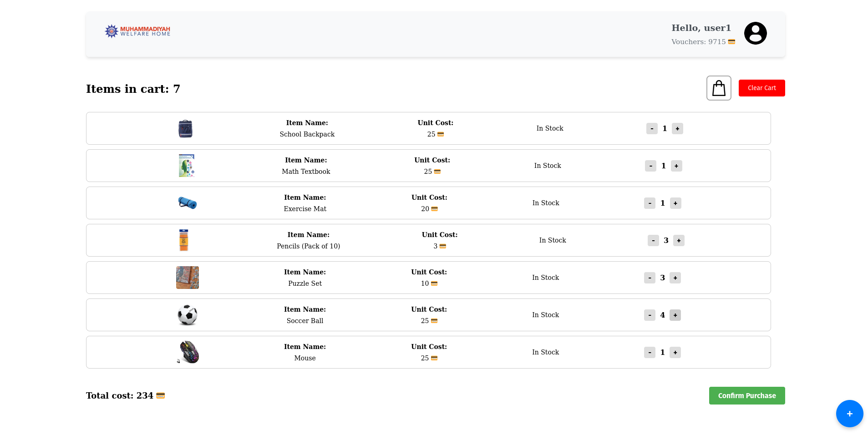Decrease Math Textbook quantity
The width and height of the screenshot is (868, 435).
click(650, 166)
